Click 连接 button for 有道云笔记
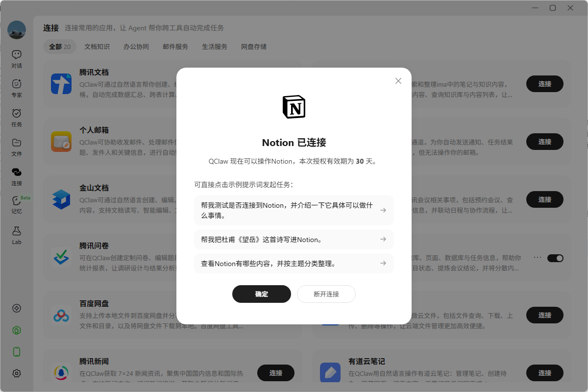This screenshot has height=392, width=588. (x=545, y=373)
